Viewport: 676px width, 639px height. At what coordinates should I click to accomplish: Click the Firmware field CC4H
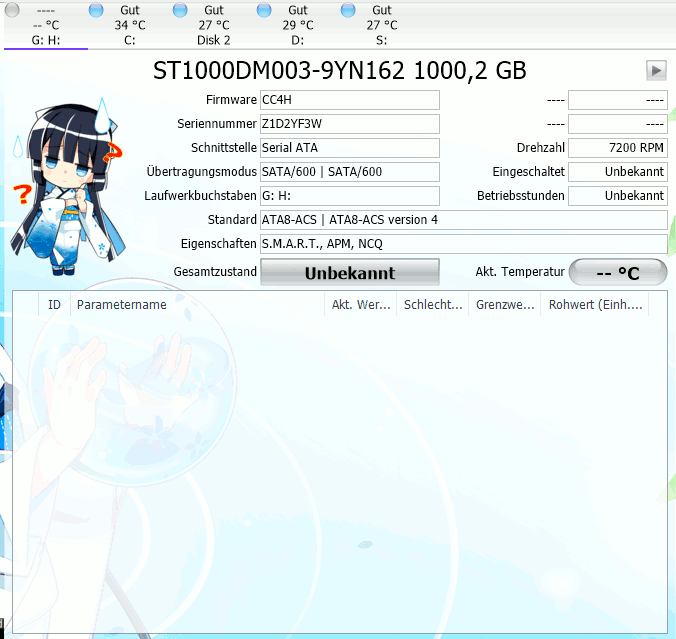350,100
